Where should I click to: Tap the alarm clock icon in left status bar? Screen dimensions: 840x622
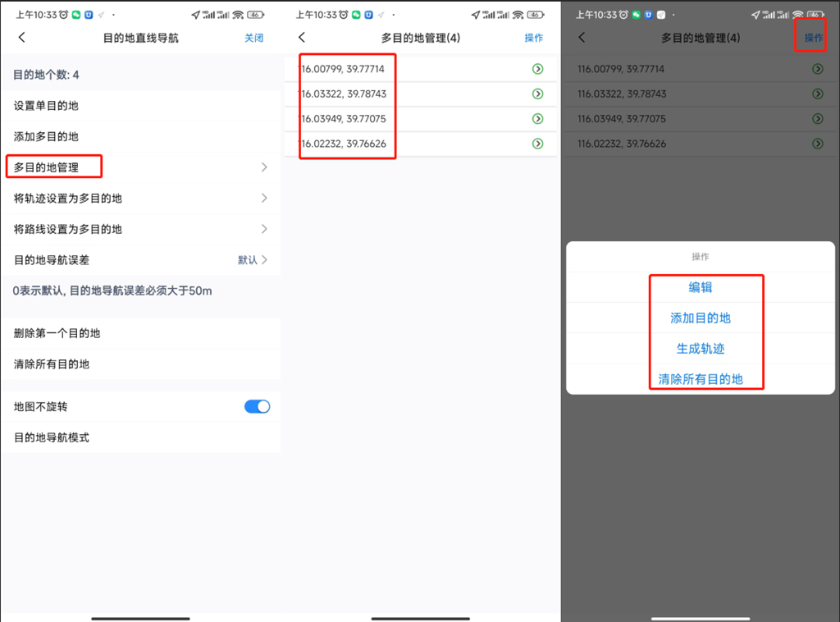[x=63, y=15]
